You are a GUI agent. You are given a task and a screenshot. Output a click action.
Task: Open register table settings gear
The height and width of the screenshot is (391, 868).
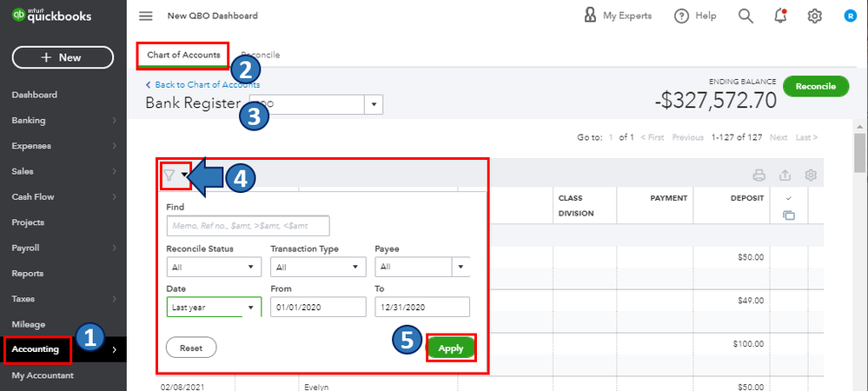811,176
